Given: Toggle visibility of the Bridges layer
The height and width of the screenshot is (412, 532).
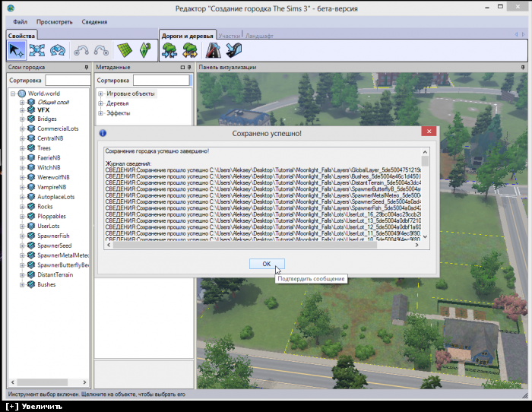Looking at the screenshot, I should click(x=31, y=119).
